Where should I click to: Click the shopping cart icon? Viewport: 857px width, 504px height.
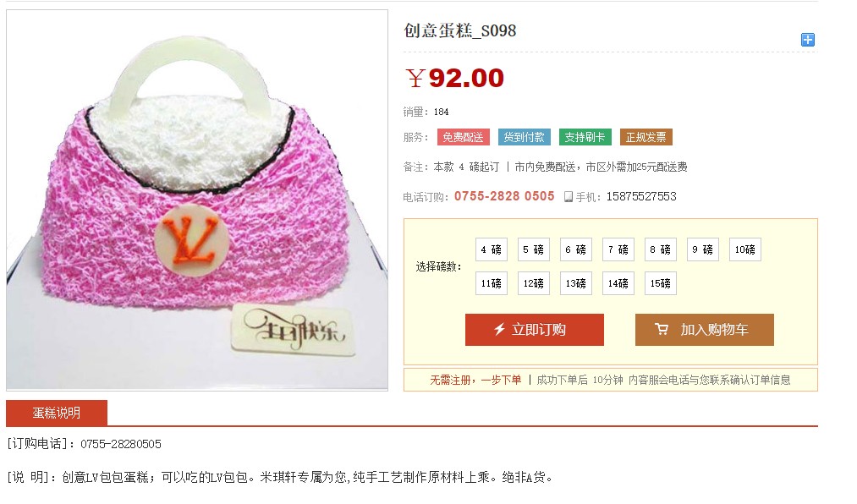(x=662, y=329)
